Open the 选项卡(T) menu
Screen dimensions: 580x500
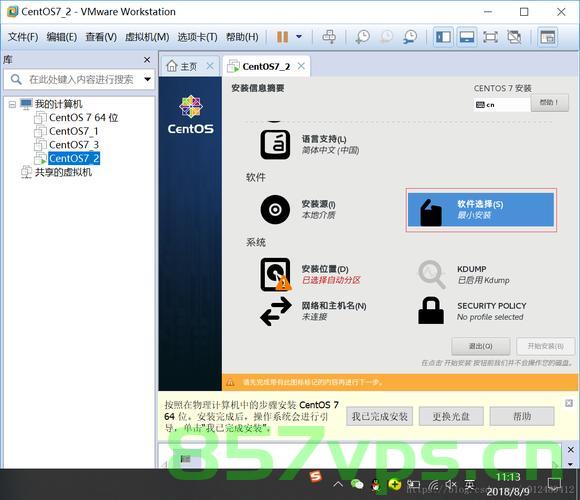pyautogui.click(x=198, y=37)
